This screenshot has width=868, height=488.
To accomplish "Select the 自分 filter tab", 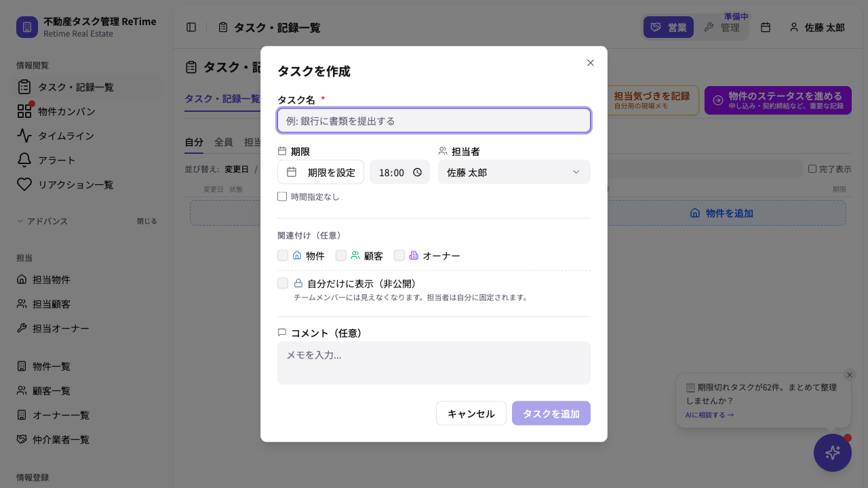I will 194,142.
